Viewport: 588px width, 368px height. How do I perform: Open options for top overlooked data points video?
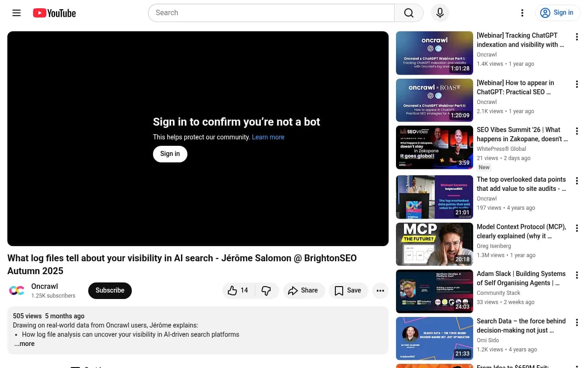click(x=577, y=181)
